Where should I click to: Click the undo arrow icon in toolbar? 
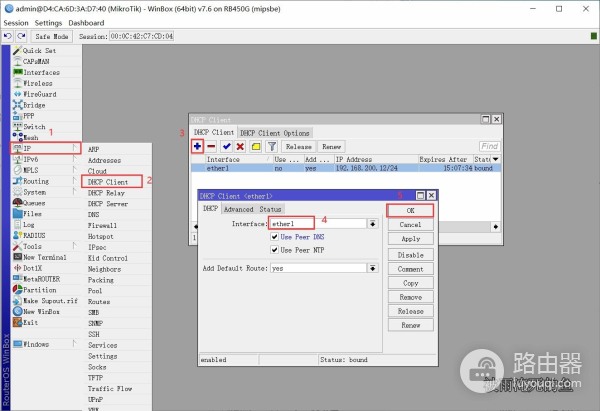8,36
